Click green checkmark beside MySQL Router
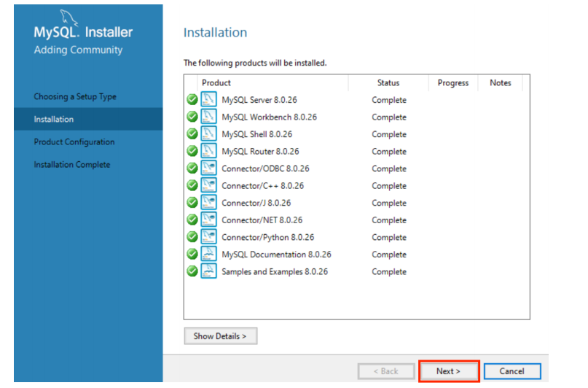Viewport: 588px width, 388px height. 192,151
